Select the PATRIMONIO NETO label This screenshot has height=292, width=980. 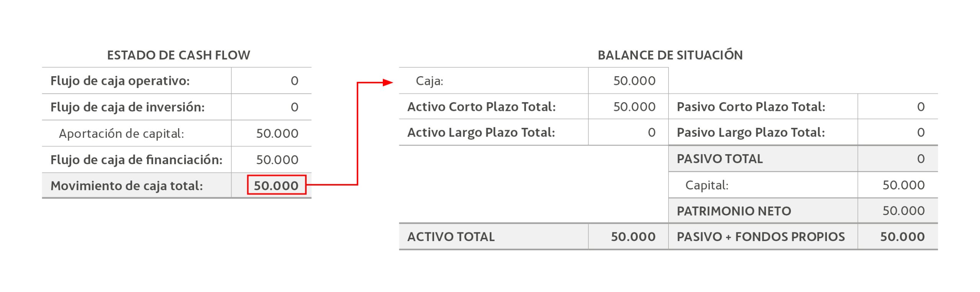[733, 211]
